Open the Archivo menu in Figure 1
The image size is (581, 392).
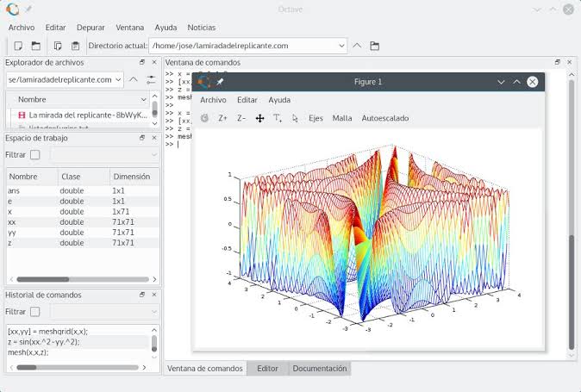213,100
